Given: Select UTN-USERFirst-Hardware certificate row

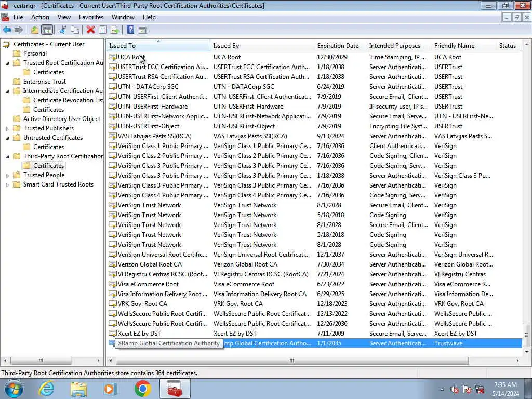Looking at the screenshot, I should [x=314, y=106].
